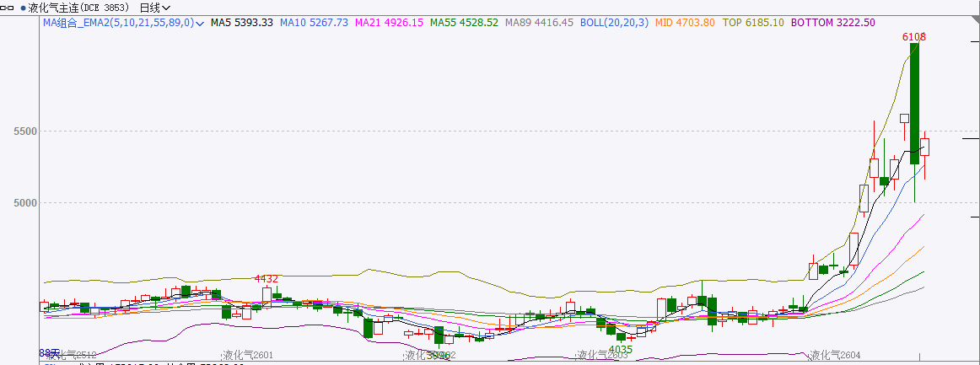Click the magenta MA21 4926.15 label
This screenshot has height=365, width=980.
[x=389, y=23]
